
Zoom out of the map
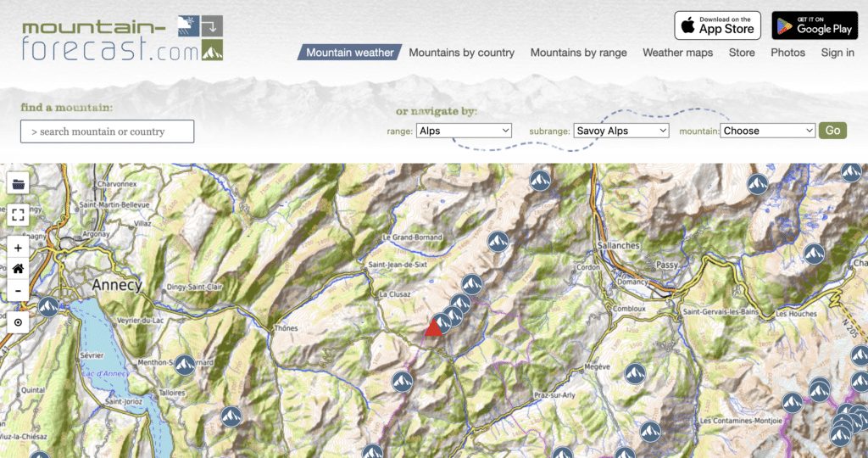(19, 290)
